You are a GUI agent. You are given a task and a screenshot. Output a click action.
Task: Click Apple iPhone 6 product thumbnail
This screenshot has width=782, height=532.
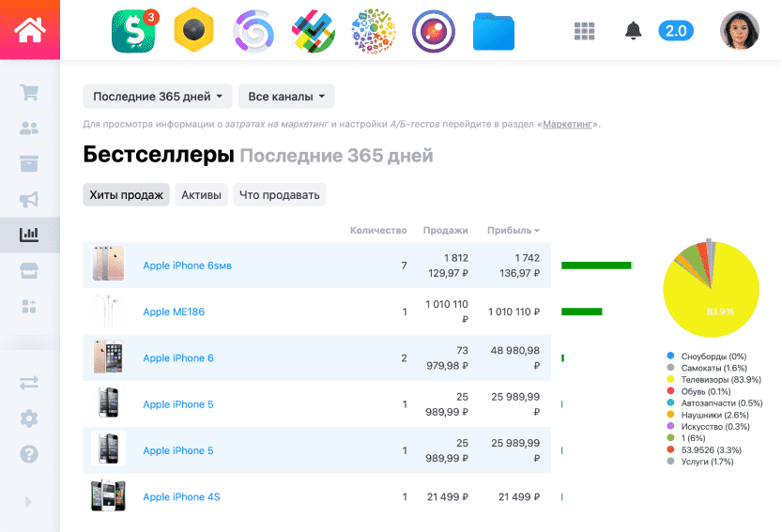(x=108, y=357)
